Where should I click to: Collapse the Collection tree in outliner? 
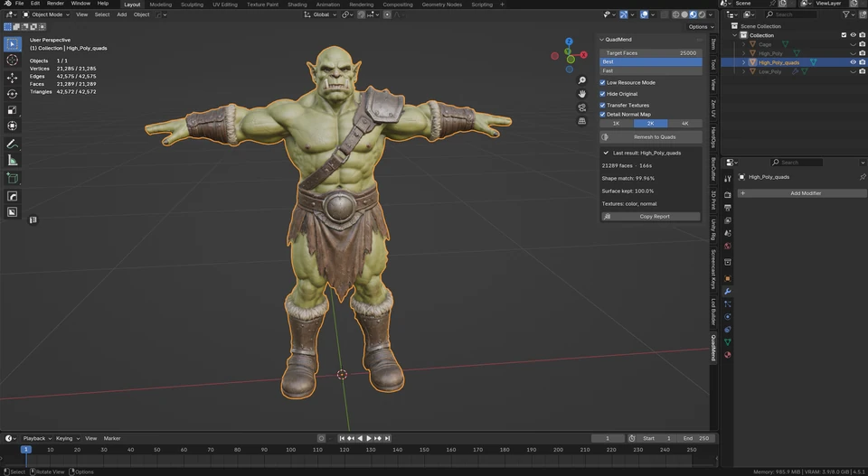point(735,35)
